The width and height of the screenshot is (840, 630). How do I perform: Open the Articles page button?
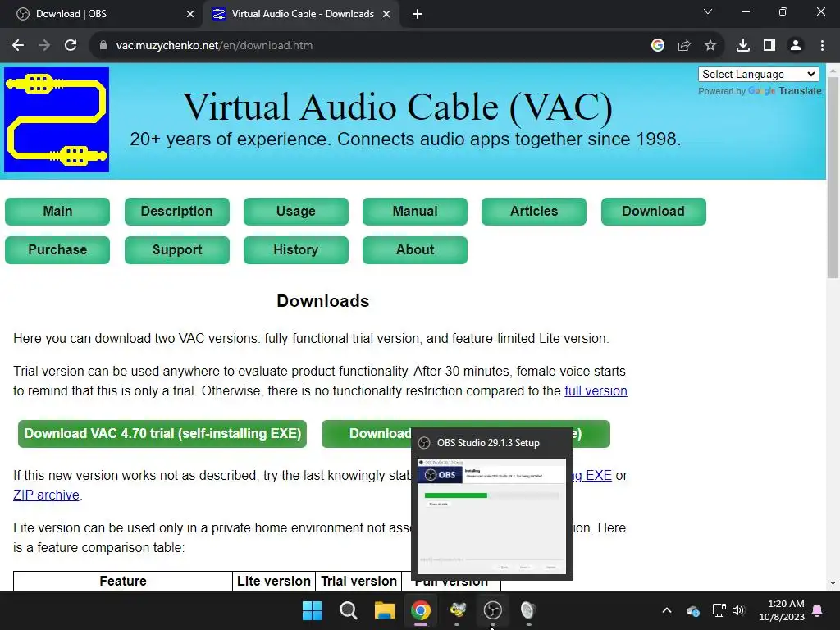(533, 211)
